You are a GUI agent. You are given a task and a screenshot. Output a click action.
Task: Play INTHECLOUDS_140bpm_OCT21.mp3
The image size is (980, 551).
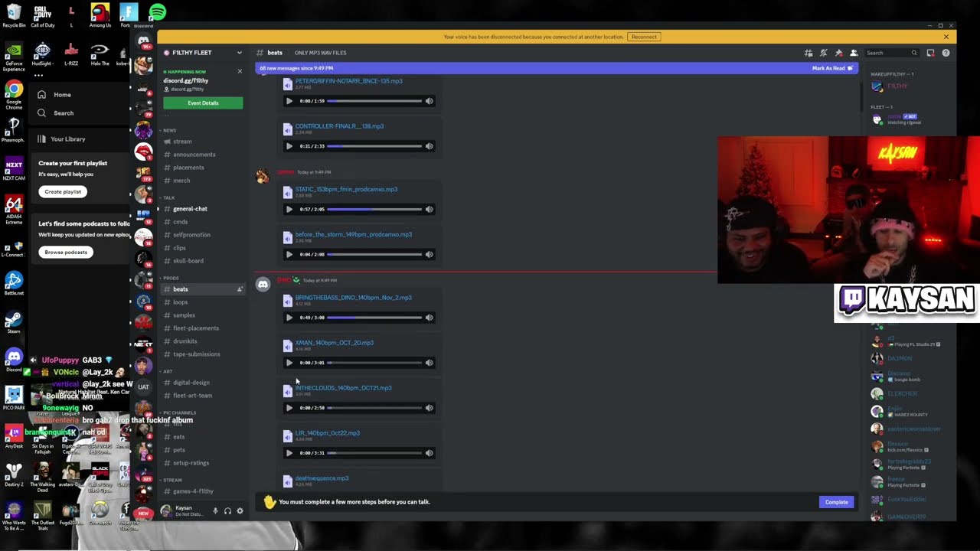coord(289,408)
